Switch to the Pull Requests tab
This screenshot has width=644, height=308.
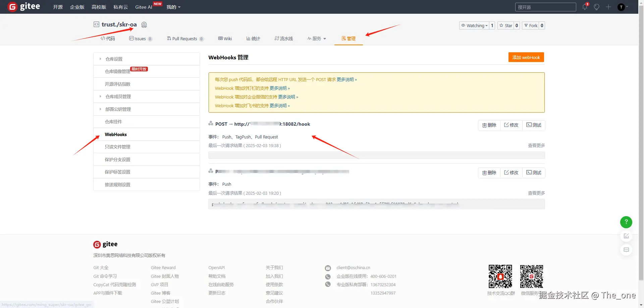coord(185,39)
